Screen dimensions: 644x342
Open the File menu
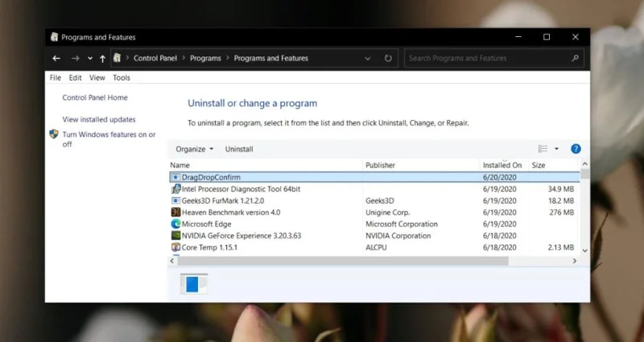(56, 78)
